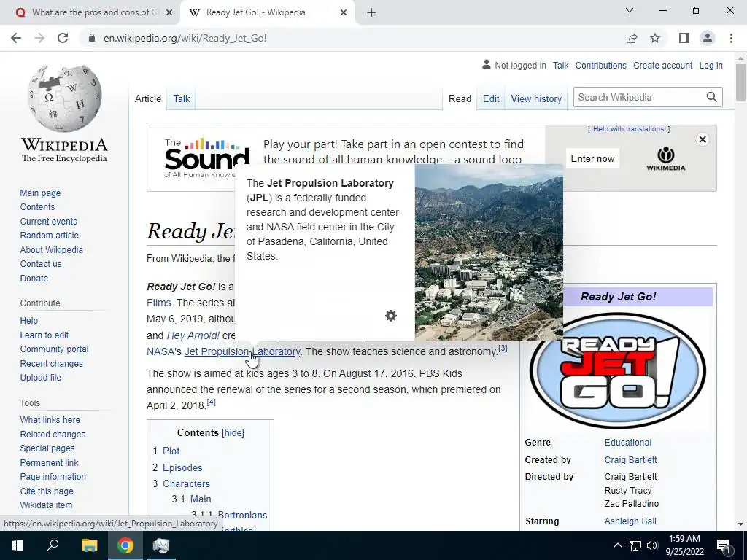747x560 pixels.
Task: Select the Read tab
Action: (x=460, y=98)
